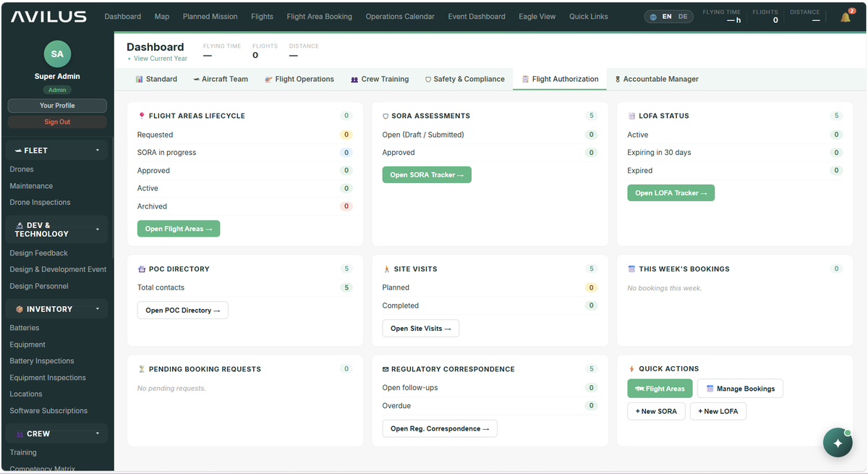The height and width of the screenshot is (474, 868).
Task: Switch to the Standard dashboard tab
Action: [x=156, y=79]
